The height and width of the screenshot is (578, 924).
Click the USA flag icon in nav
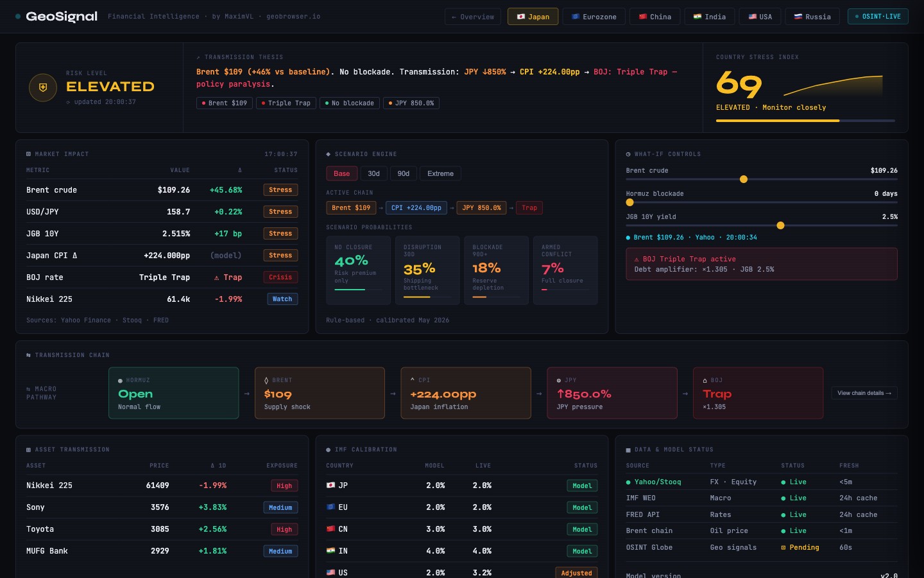(x=753, y=17)
